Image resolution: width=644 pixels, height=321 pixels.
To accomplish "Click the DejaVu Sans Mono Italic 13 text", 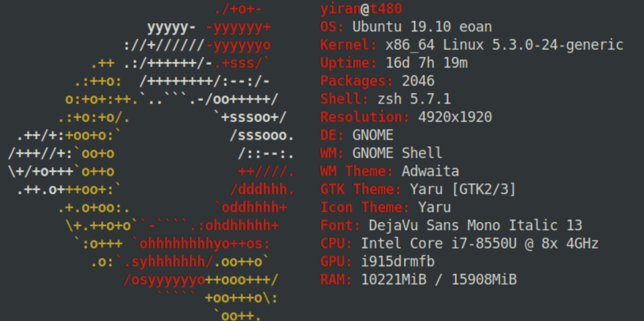I will point(475,225).
